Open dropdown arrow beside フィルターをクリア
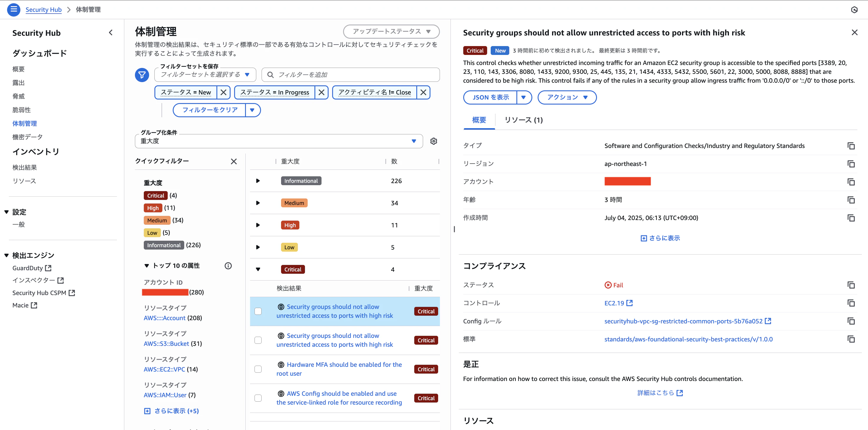This screenshot has width=868, height=430. pos(252,110)
